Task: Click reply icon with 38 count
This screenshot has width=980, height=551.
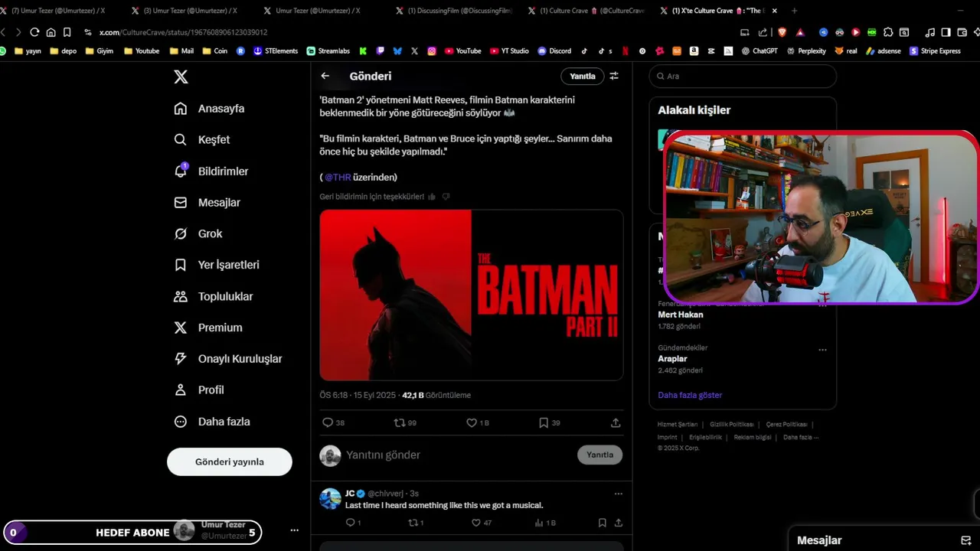Action: click(x=334, y=422)
